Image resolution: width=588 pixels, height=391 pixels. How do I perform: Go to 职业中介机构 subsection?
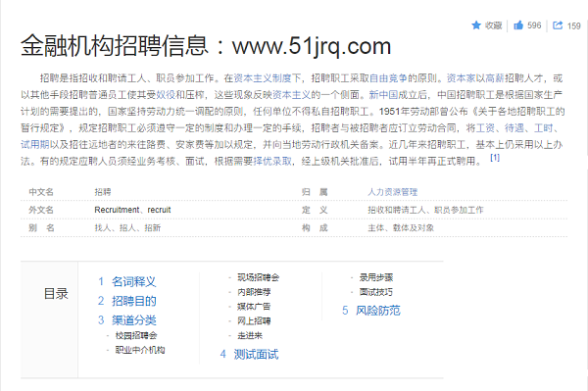[x=140, y=350]
